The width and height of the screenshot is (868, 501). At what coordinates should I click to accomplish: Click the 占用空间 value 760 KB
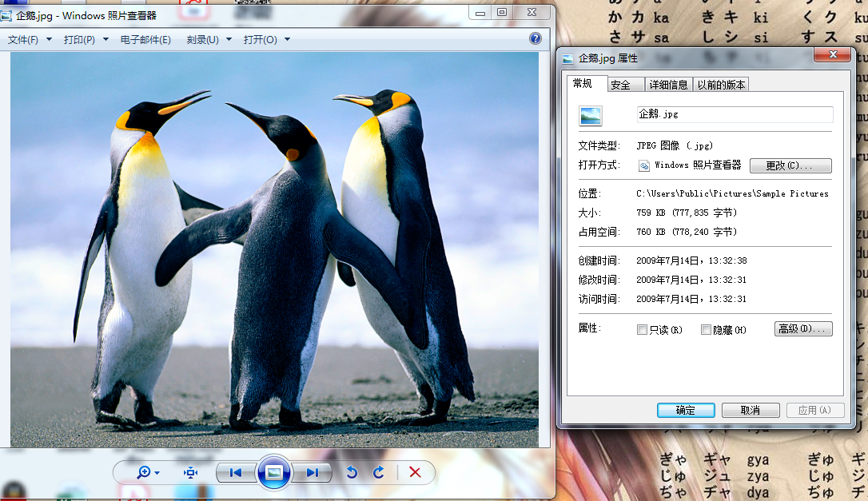point(687,232)
